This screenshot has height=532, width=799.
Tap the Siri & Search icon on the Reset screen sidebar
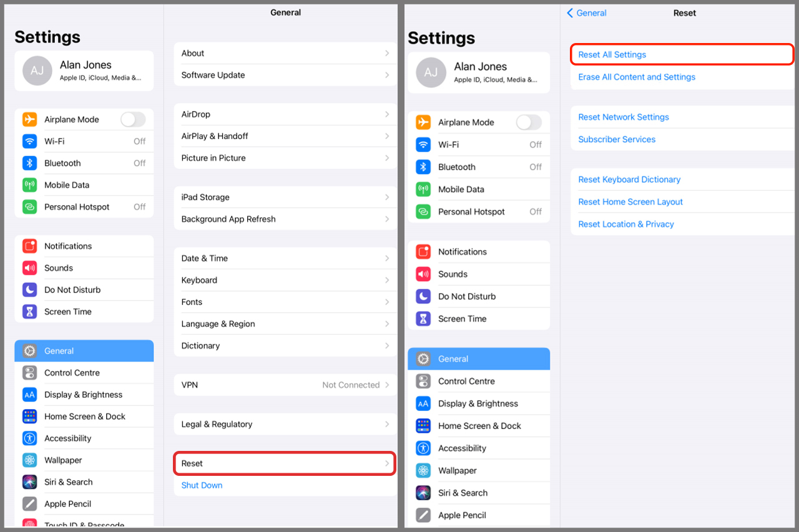(x=423, y=493)
